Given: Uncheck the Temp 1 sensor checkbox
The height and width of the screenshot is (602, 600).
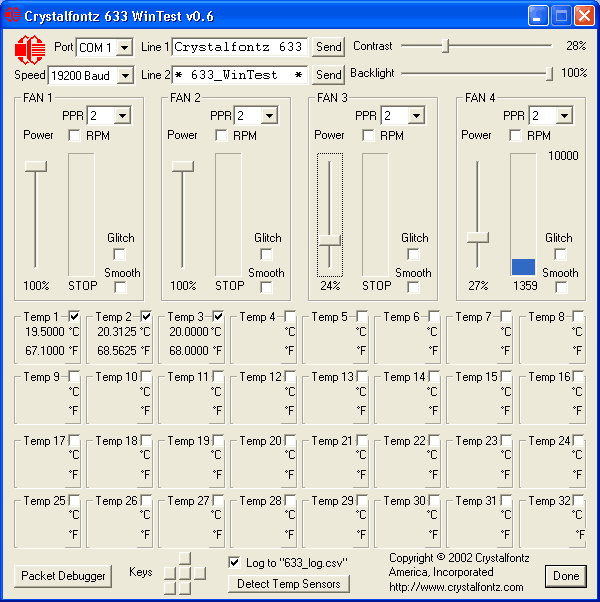Looking at the screenshot, I should point(74,316).
